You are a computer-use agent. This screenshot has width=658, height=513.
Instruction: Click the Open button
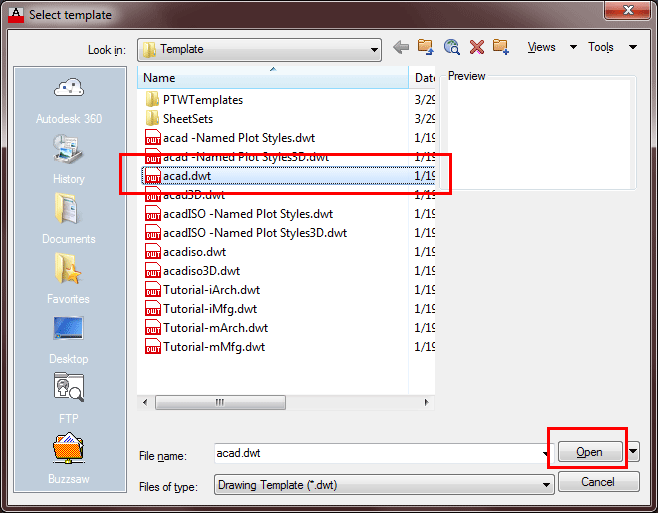click(x=590, y=452)
